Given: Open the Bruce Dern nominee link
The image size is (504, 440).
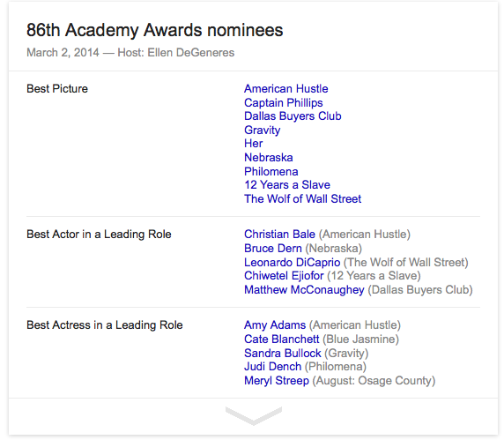Looking at the screenshot, I should pos(273,249).
